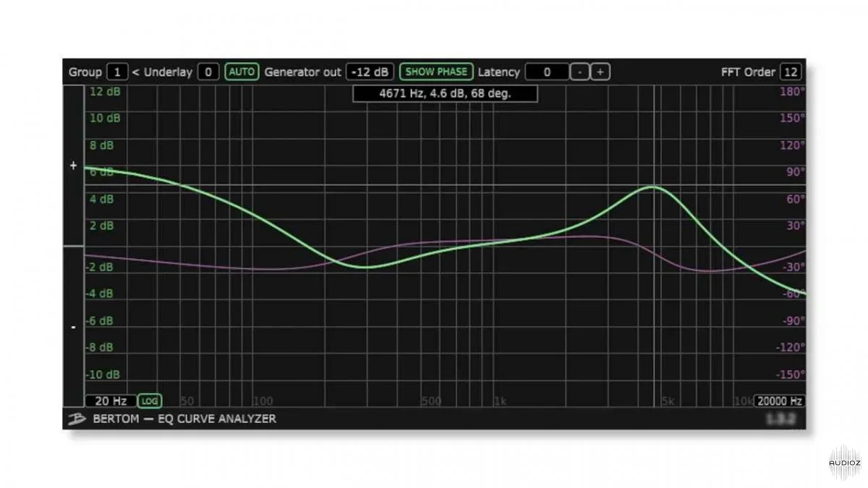This screenshot has height=488, width=868.
Task: Click the 'Generator out' label
Action: [x=302, y=72]
